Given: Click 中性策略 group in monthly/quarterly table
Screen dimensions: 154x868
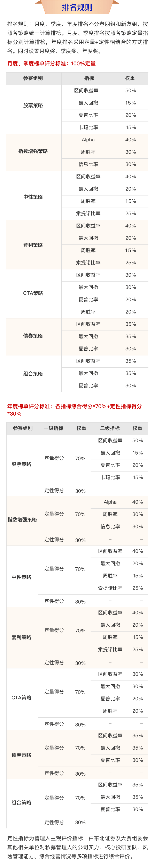Looking at the screenshot, I should (33, 197).
